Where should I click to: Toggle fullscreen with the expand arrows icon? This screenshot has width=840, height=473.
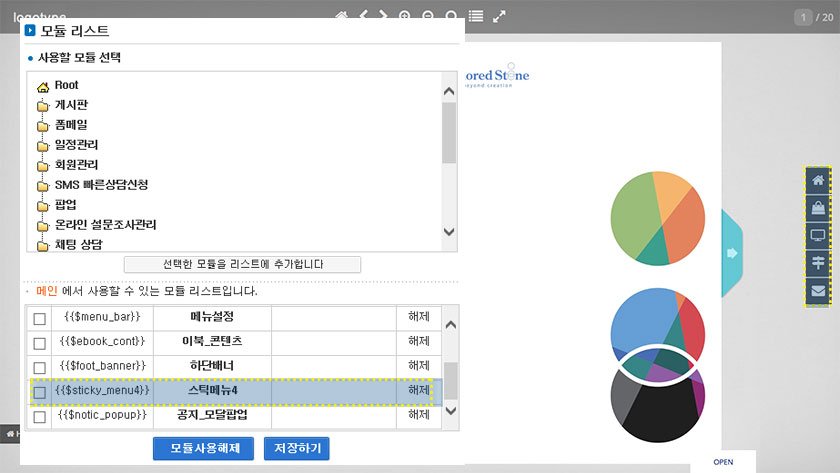[500, 16]
